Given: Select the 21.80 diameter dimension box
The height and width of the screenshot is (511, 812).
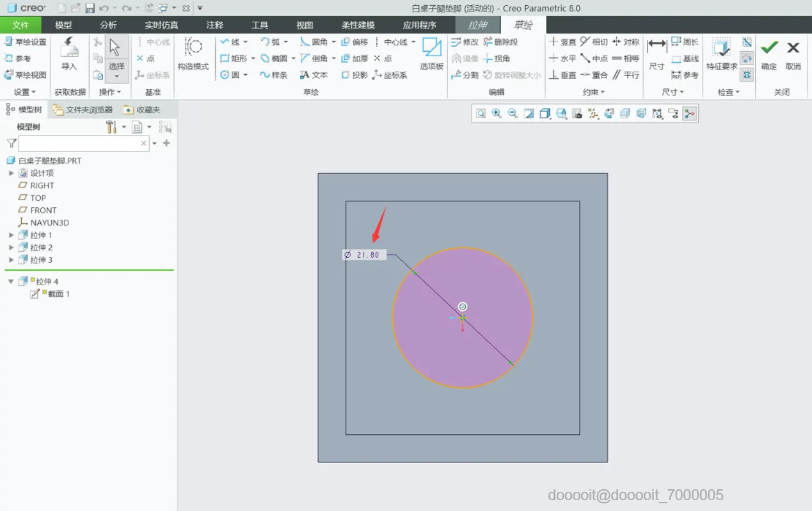Looking at the screenshot, I should coord(364,255).
